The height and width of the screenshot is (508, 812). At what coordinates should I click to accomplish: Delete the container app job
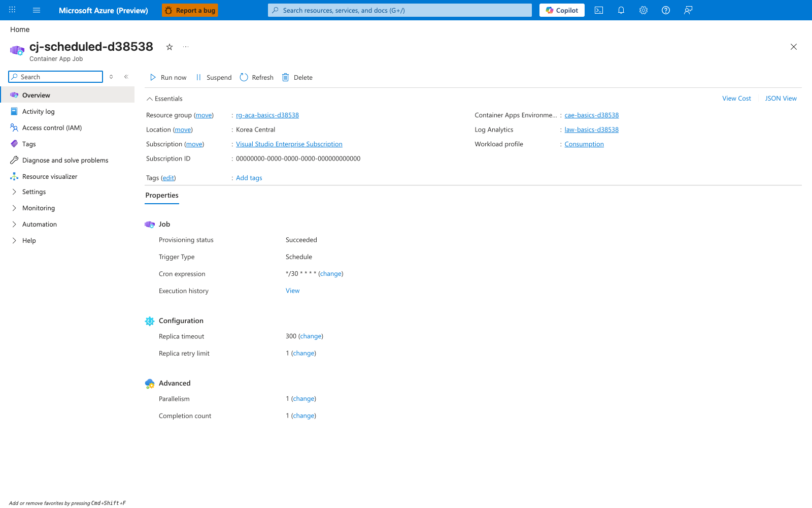pyautogui.click(x=297, y=77)
